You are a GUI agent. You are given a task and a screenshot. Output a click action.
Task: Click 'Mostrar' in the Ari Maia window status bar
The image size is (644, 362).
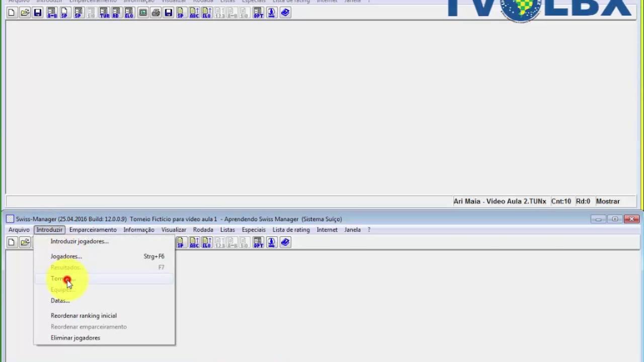[608, 201]
